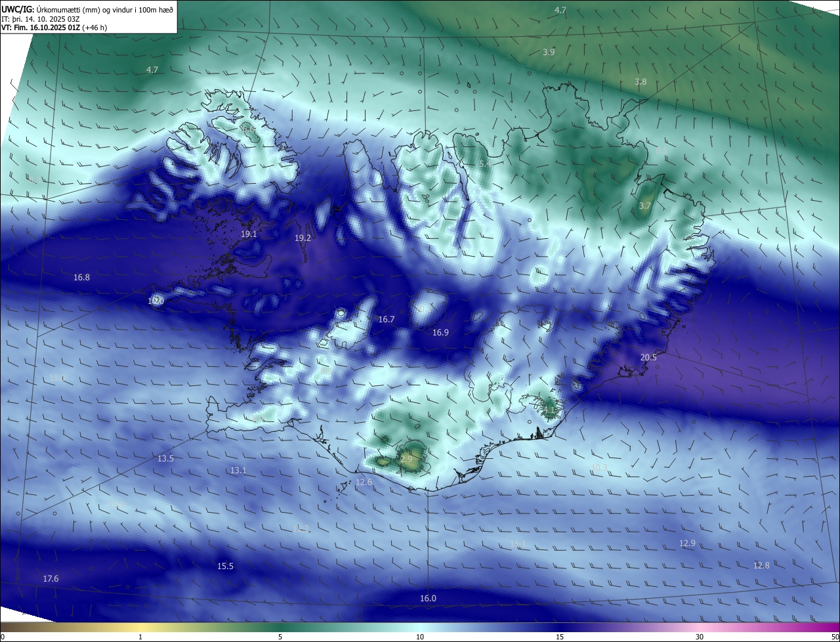Click the map value '3.9'
840x642 pixels.
[549, 53]
